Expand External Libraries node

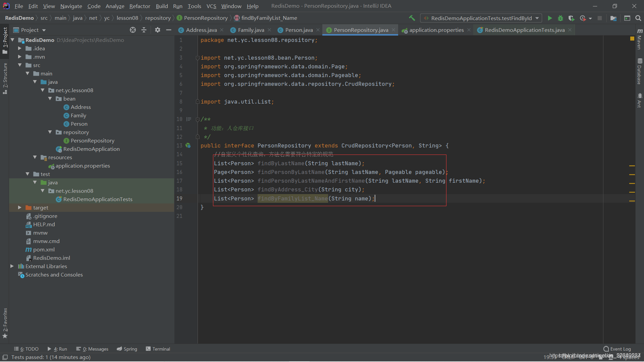tap(12, 266)
